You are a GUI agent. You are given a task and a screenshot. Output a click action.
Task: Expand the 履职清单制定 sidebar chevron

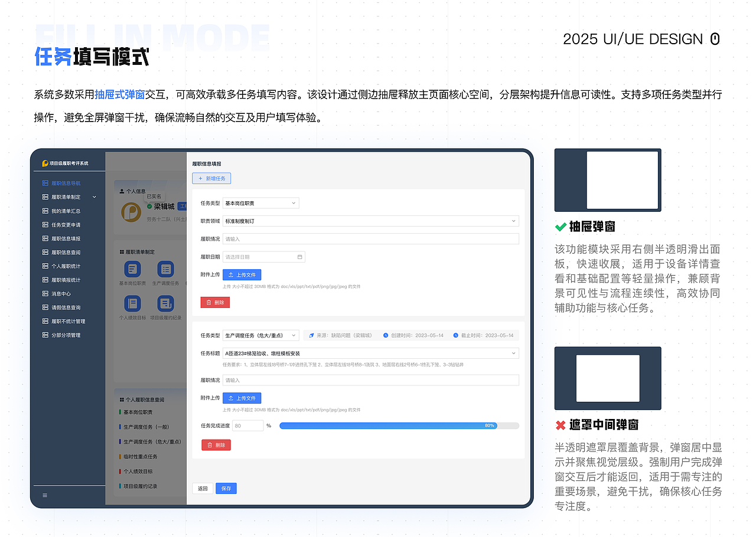94,197
